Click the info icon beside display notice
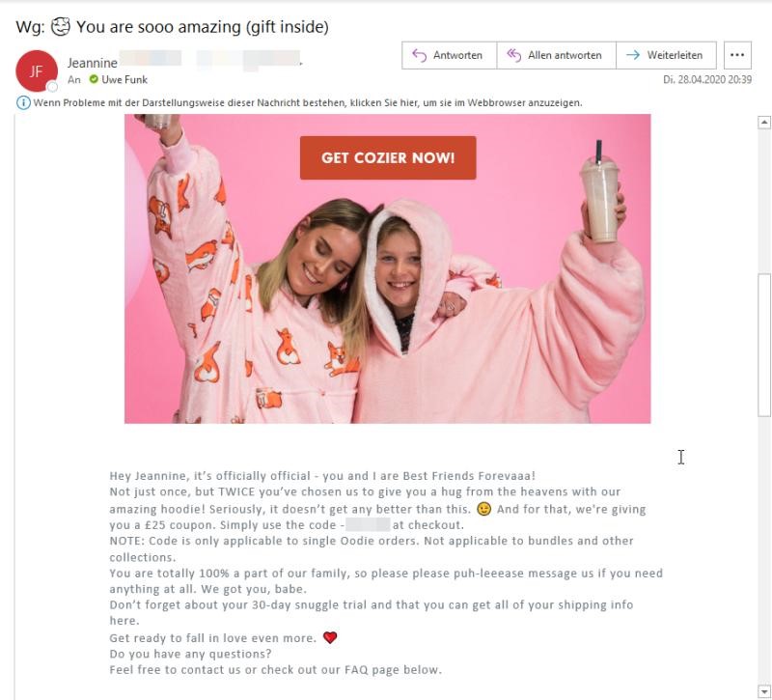 pos(23,103)
